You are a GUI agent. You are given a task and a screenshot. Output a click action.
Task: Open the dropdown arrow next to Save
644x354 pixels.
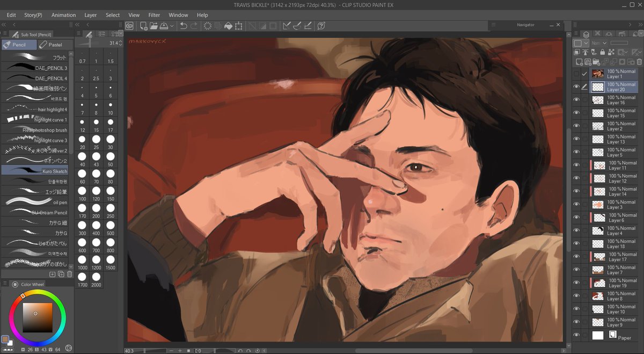172,26
